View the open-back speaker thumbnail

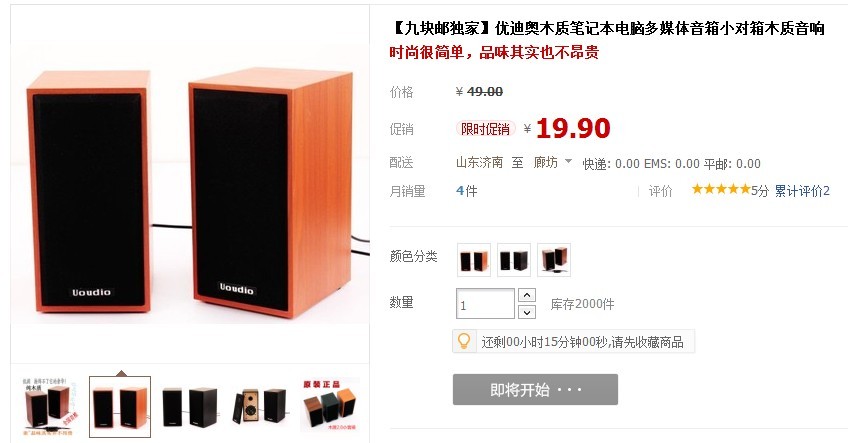(x=260, y=407)
